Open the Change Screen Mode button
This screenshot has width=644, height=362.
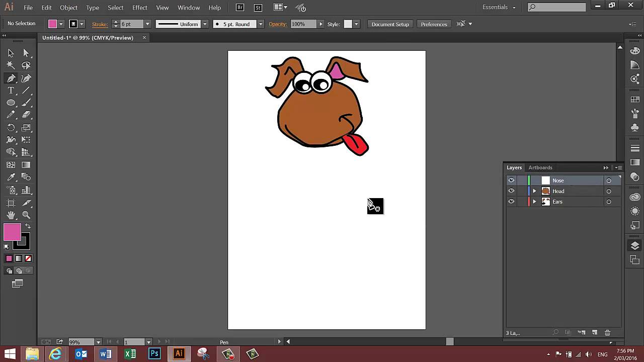[18, 284]
